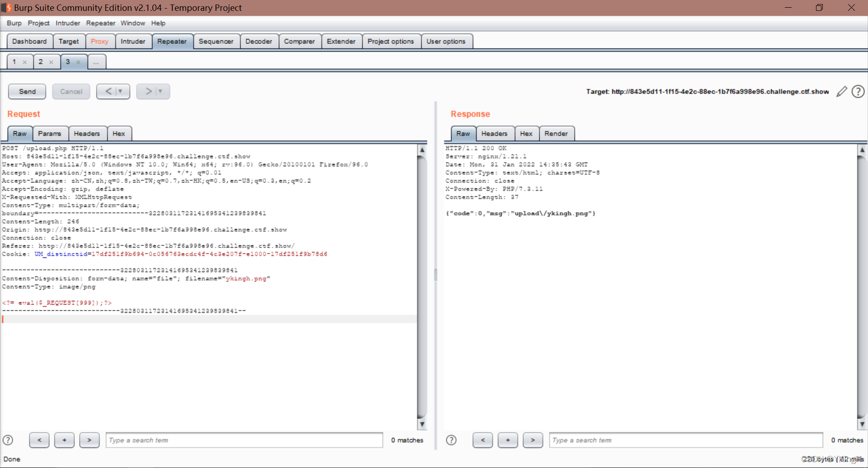Click next match button in response search
Viewport: 868px width, 468px height.
click(x=533, y=440)
